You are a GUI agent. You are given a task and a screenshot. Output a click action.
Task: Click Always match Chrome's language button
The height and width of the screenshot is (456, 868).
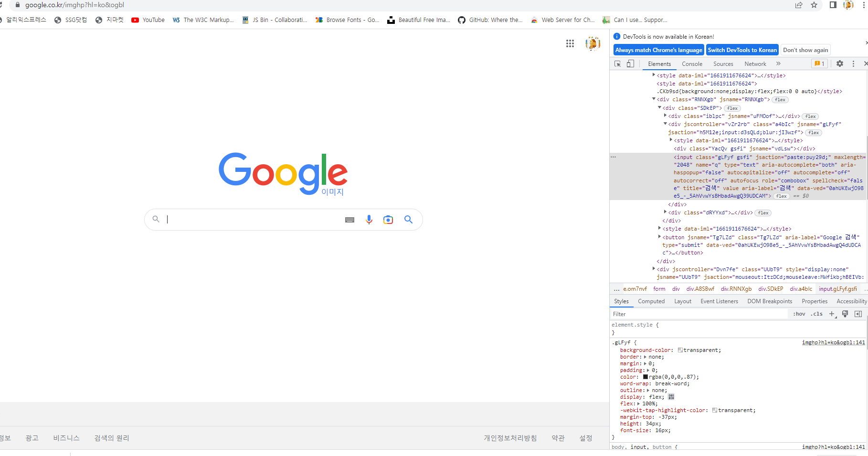pyautogui.click(x=658, y=50)
